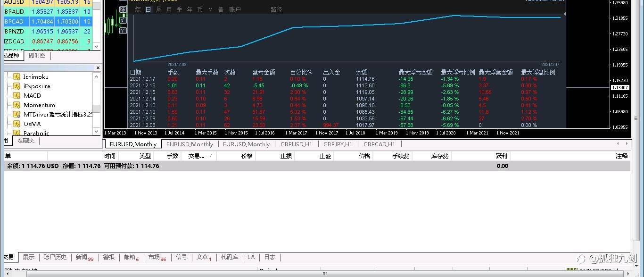This screenshot has width=644, height=277.
Task: Sort trades by 类型 column header
Action: [x=145, y=156]
